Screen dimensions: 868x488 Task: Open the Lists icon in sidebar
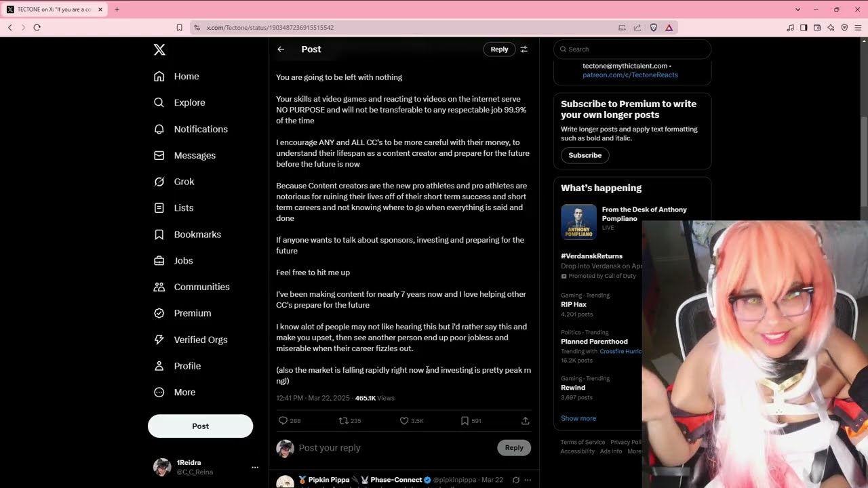tap(159, 208)
